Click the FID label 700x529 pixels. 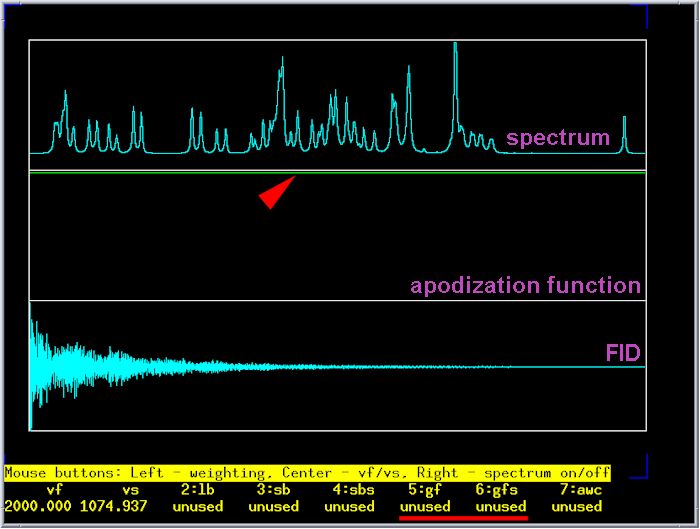tap(623, 353)
